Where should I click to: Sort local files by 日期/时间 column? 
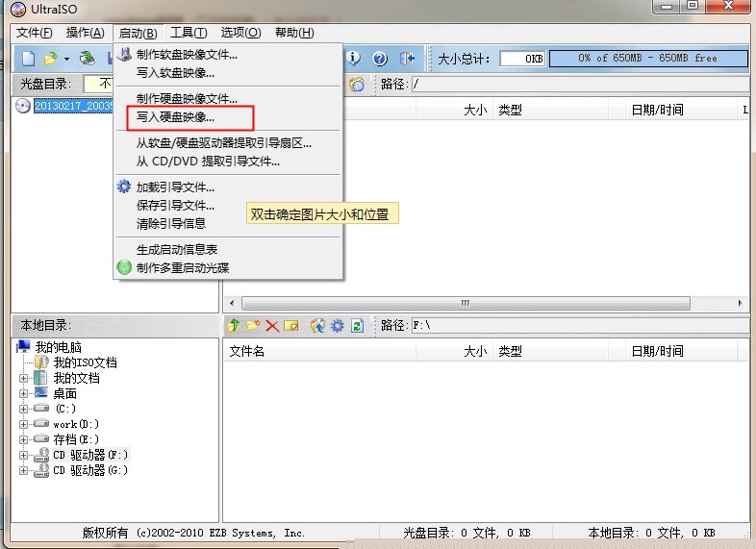pos(680,351)
